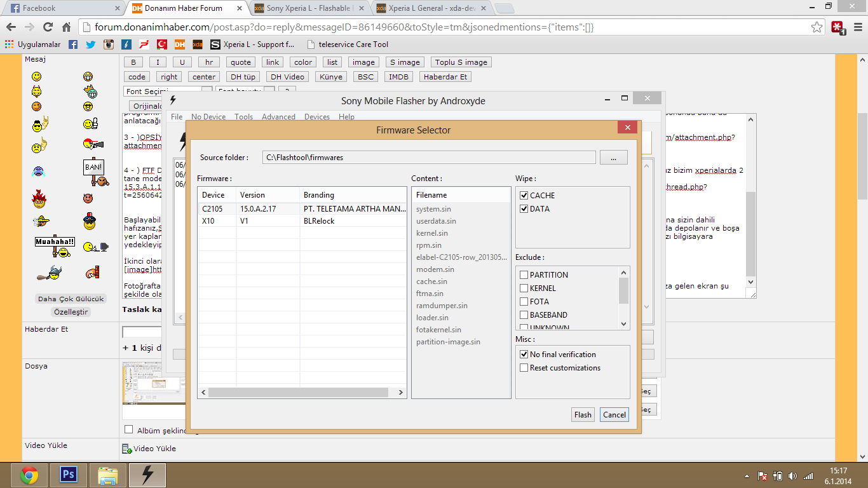Open the Twitter bookmark icon
Screen dimensions: 868x488
pos(91,44)
